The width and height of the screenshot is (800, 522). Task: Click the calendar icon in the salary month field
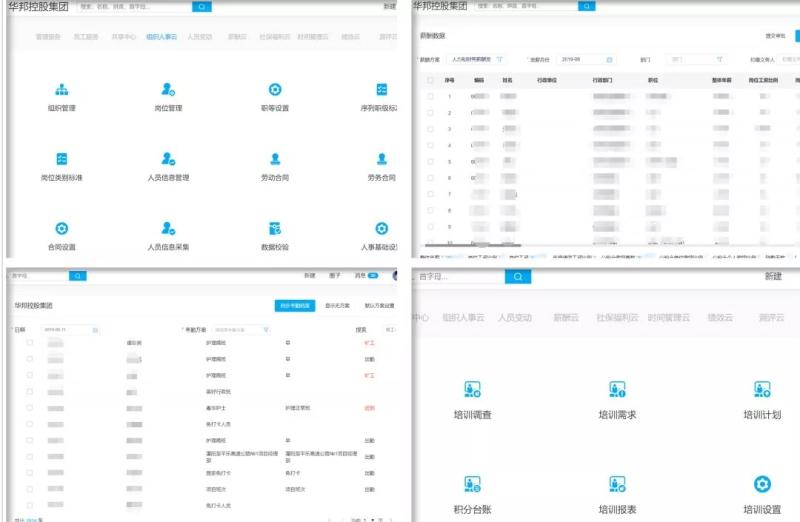click(609, 60)
